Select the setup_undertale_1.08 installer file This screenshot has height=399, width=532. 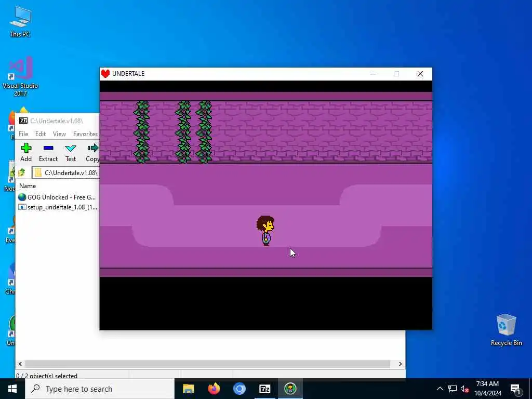[58, 207]
